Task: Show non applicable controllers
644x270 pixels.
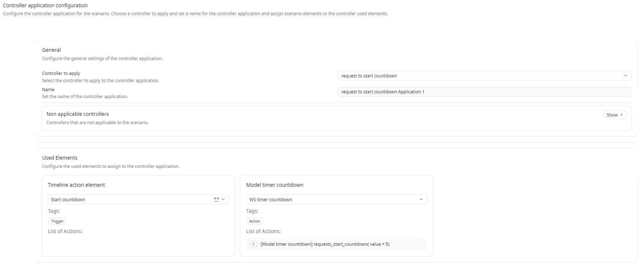Action: pos(615,115)
